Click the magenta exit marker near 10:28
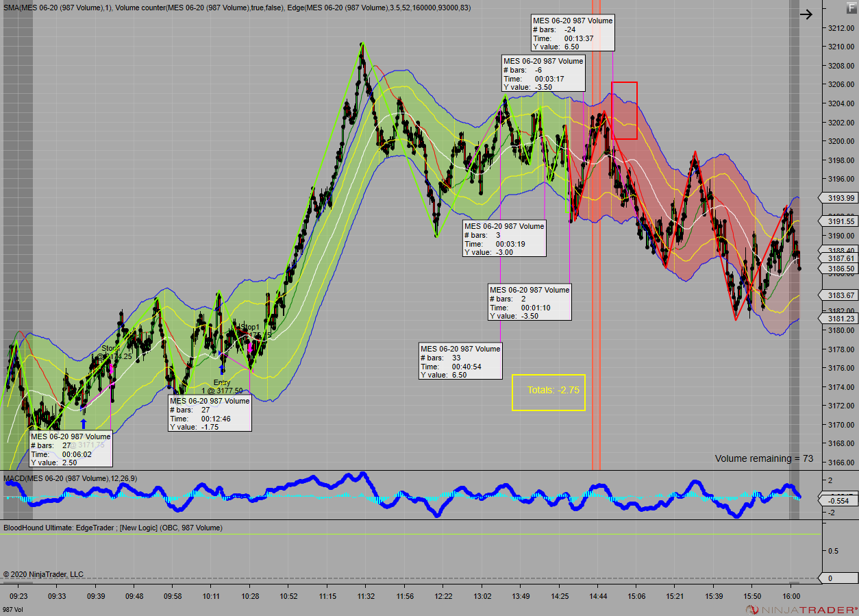 (250, 347)
